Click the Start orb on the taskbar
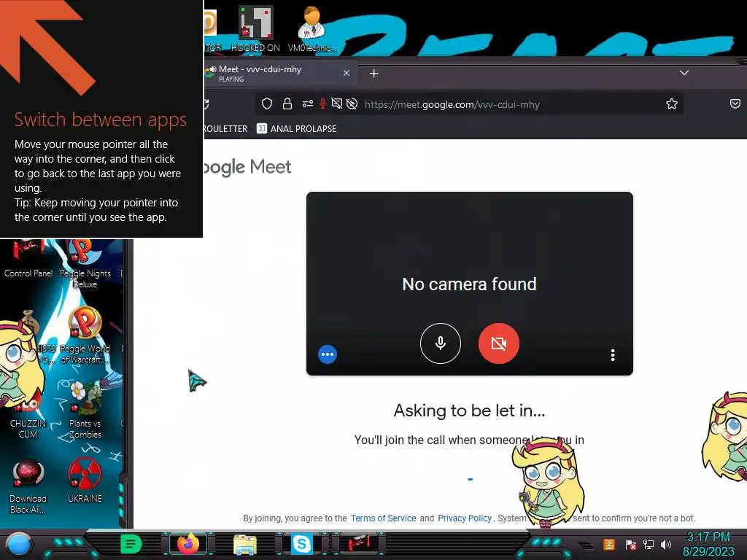This screenshot has width=747, height=560. (x=18, y=544)
